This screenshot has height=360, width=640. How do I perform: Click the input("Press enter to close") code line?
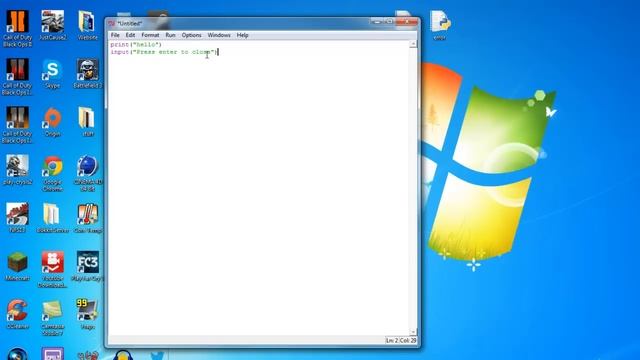click(164, 52)
